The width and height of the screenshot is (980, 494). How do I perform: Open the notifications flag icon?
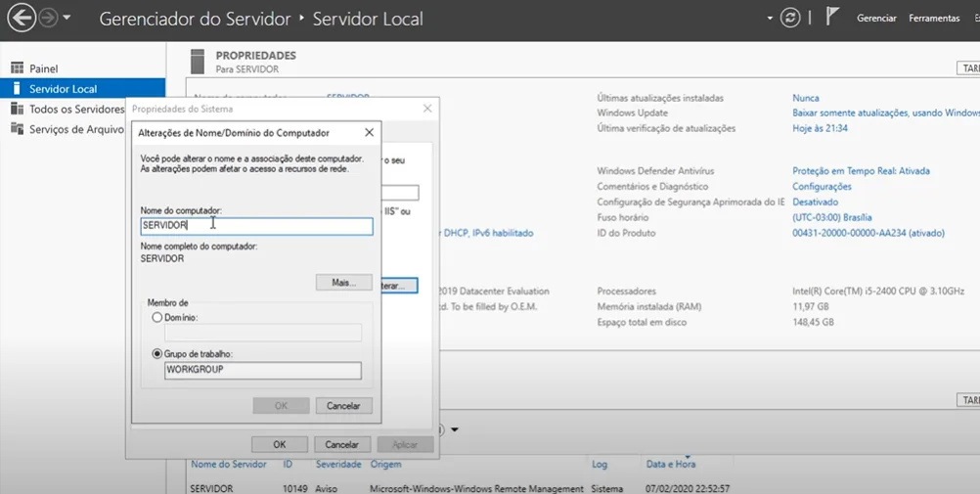click(x=831, y=18)
